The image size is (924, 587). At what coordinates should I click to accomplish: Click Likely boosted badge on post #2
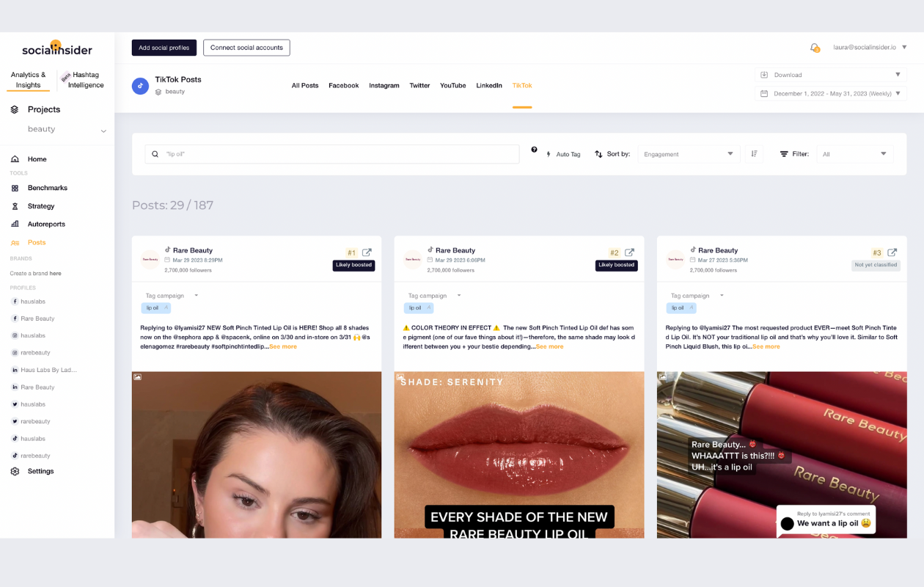(616, 265)
